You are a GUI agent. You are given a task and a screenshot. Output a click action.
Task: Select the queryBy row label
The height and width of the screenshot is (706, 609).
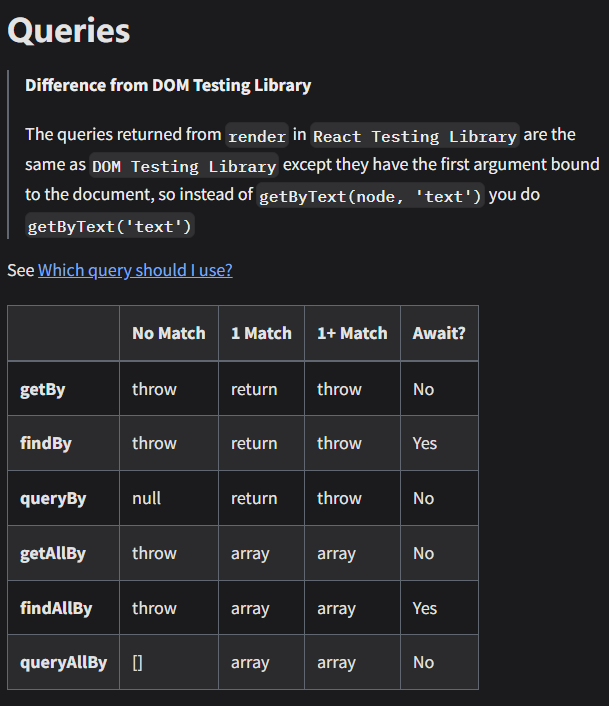click(x=53, y=498)
